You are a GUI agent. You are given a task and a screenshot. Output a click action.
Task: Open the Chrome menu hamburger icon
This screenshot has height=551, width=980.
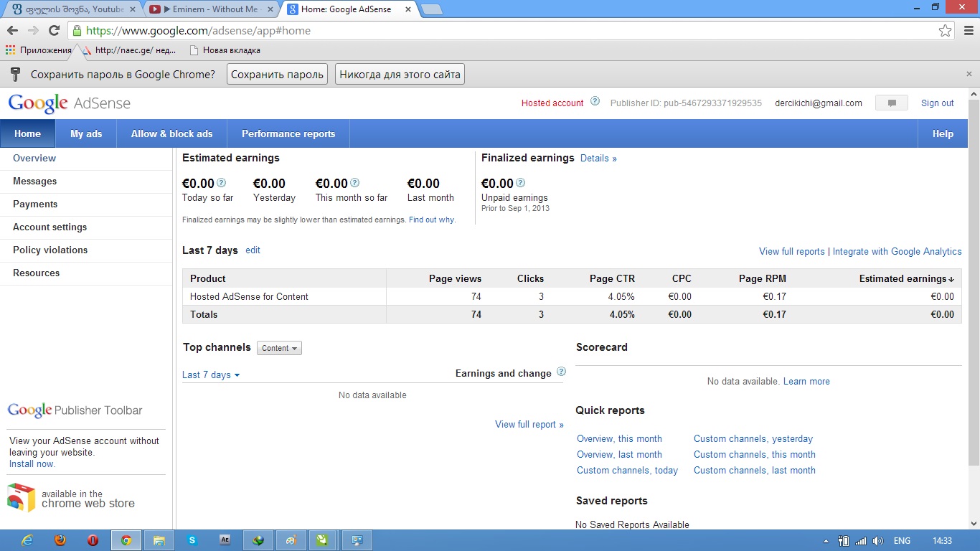pos(967,31)
